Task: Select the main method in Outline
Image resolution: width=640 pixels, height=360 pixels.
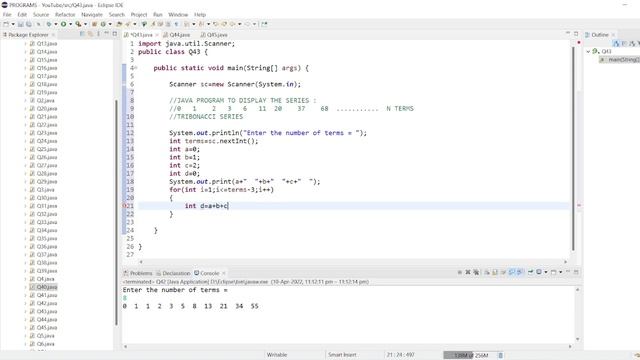Action: [620, 60]
